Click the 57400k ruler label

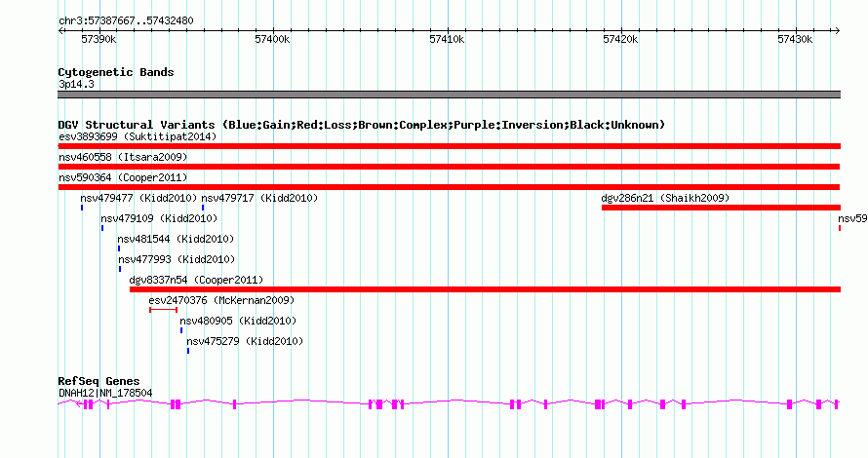(x=272, y=39)
